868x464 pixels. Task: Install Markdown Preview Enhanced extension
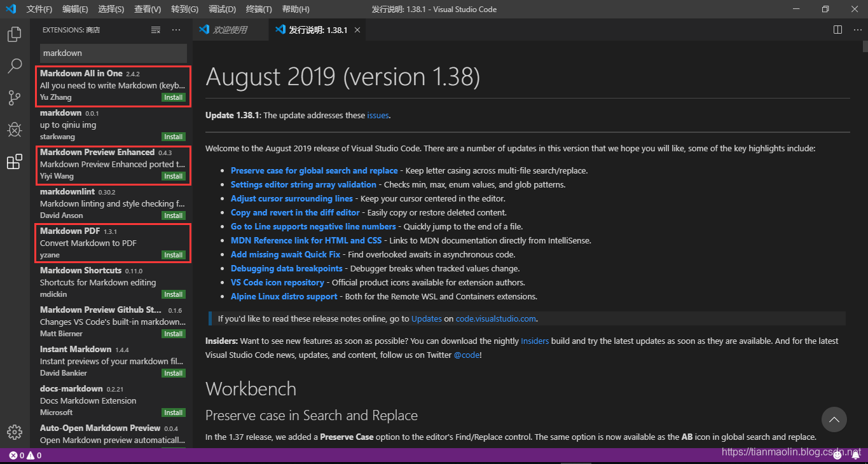tap(173, 176)
